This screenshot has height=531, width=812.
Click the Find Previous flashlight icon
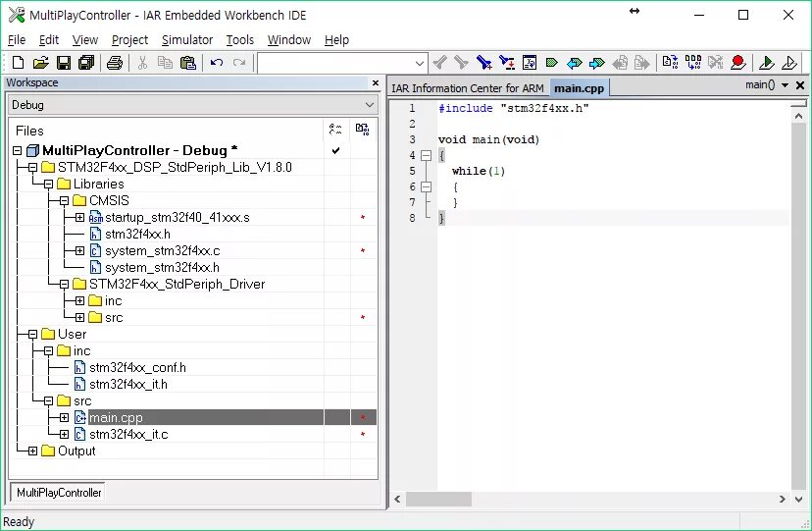click(439, 63)
